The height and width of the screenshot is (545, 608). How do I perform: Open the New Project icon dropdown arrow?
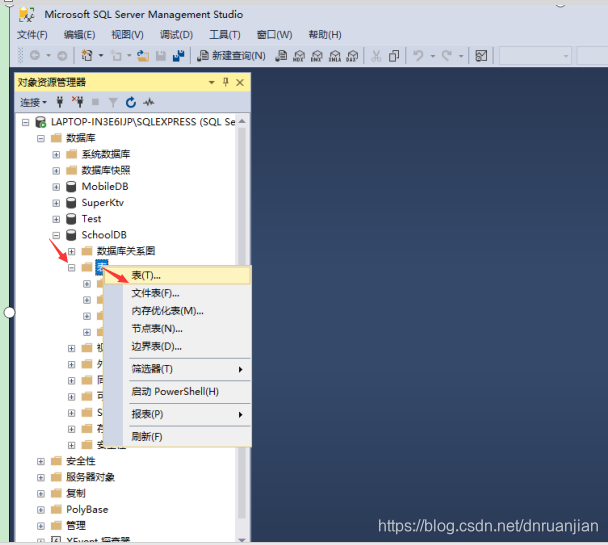(x=101, y=56)
